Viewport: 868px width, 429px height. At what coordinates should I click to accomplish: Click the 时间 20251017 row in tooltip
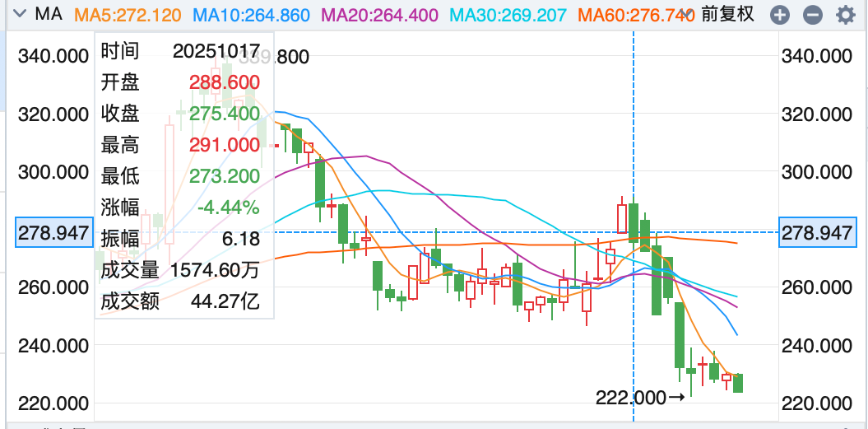180,52
